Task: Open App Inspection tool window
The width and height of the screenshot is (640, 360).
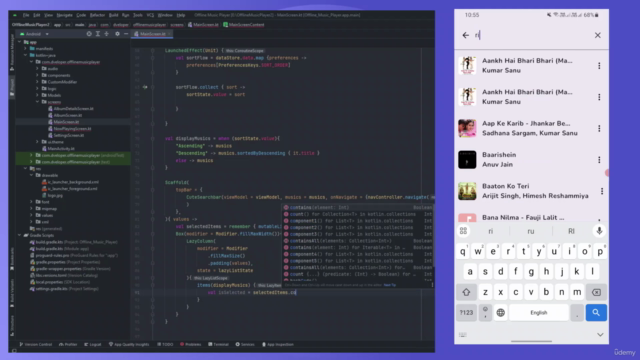Action: tap(278, 344)
